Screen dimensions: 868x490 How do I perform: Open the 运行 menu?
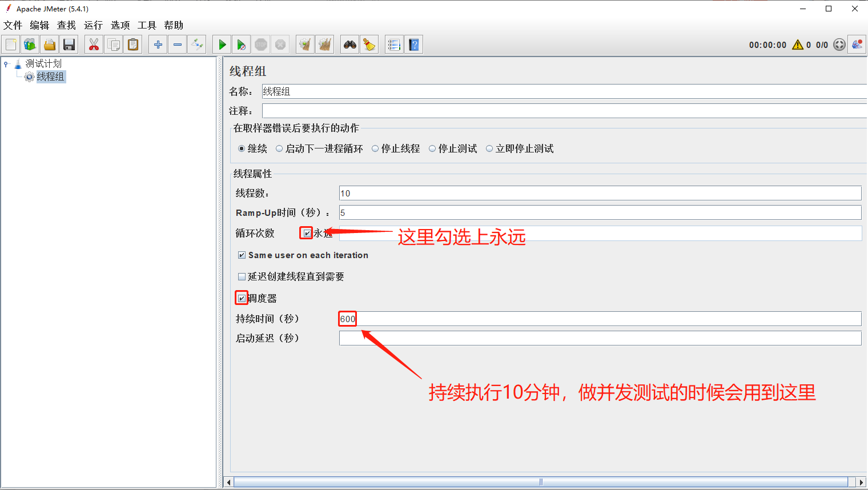pyautogui.click(x=93, y=25)
